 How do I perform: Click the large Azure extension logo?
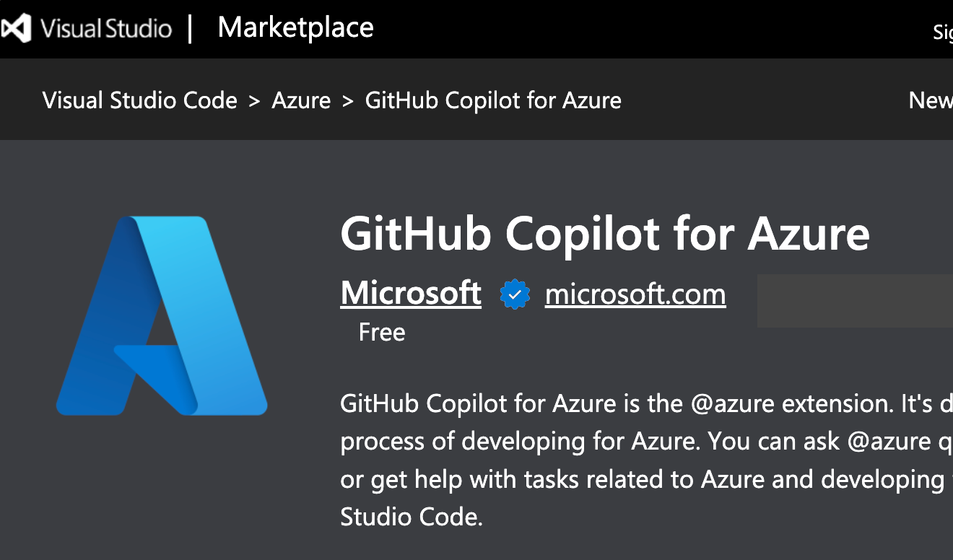[x=162, y=315]
